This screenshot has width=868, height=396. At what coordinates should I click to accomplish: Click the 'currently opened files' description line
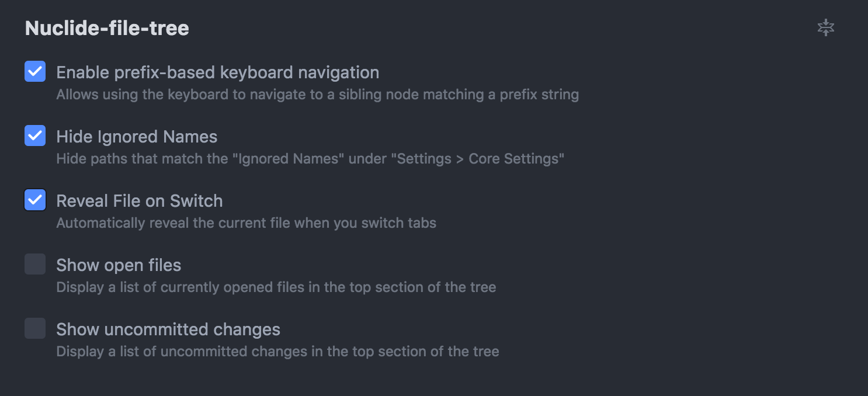(x=276, y=287)
